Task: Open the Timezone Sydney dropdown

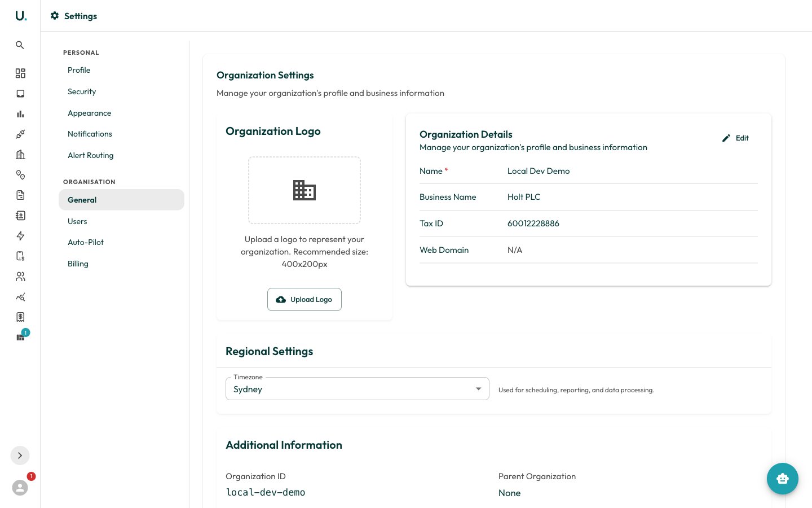Action: [357, 389]
